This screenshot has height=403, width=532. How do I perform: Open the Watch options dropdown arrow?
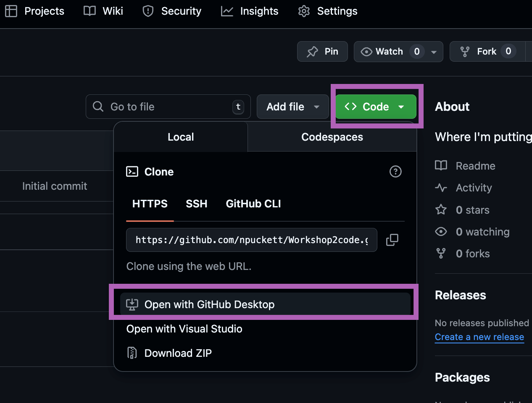click(434, 52)
